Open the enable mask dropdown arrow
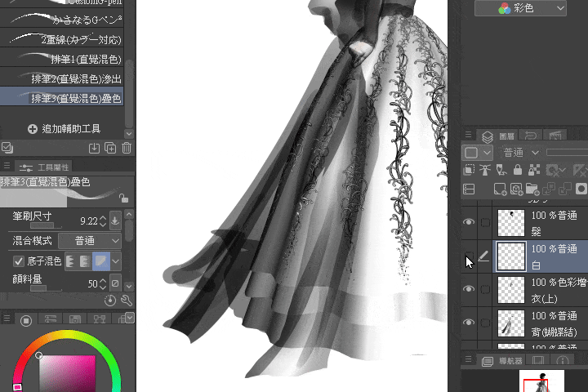 coord(561,171)
